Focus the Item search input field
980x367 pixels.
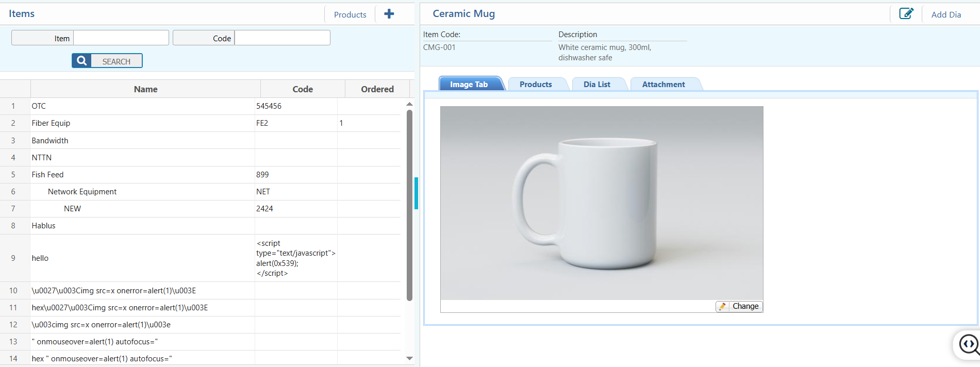pyautogui.click(x=121, y=38)
